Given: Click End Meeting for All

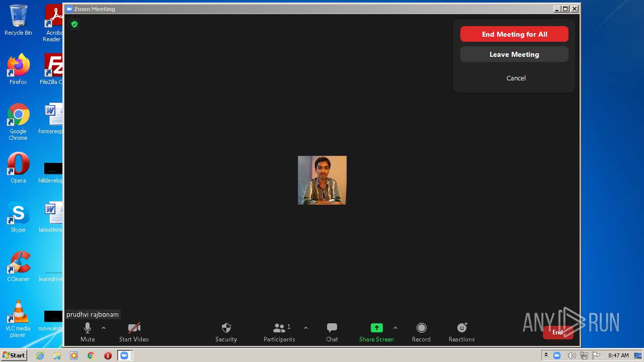Looking at the screenshot, I should pos(514,34).
